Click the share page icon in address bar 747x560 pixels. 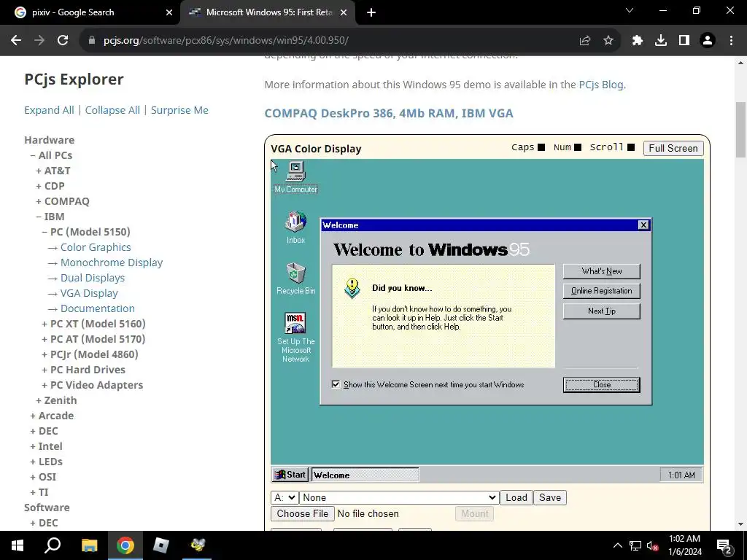coord(585,41)
